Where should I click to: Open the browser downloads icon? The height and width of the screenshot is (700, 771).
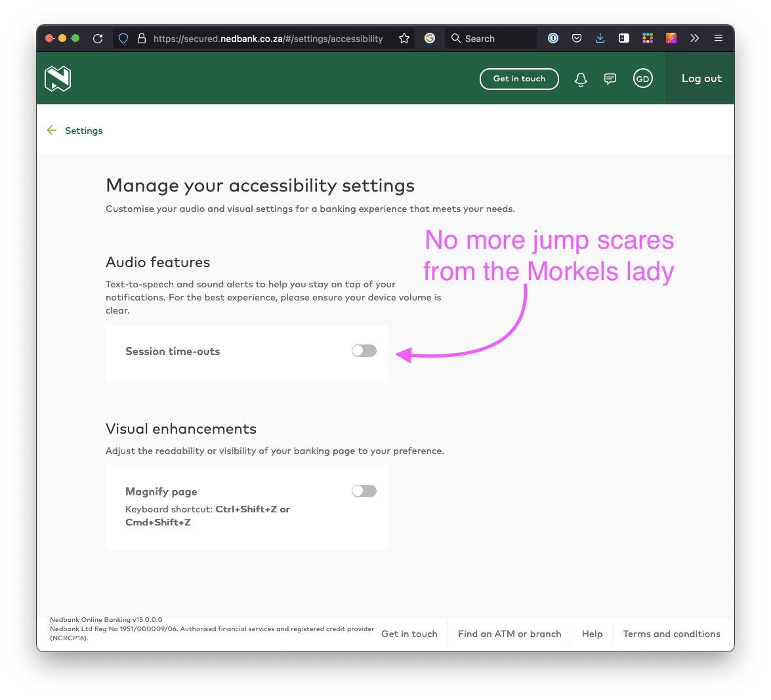pos(600,38)
